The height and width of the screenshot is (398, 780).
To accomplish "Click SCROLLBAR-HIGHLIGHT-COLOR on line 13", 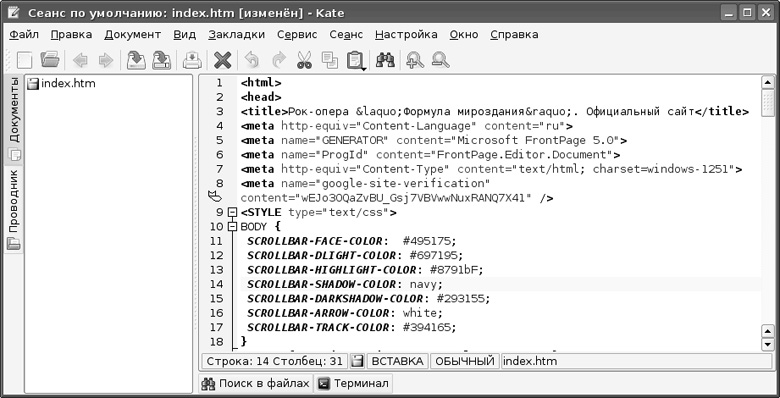I will pos(332,270).
